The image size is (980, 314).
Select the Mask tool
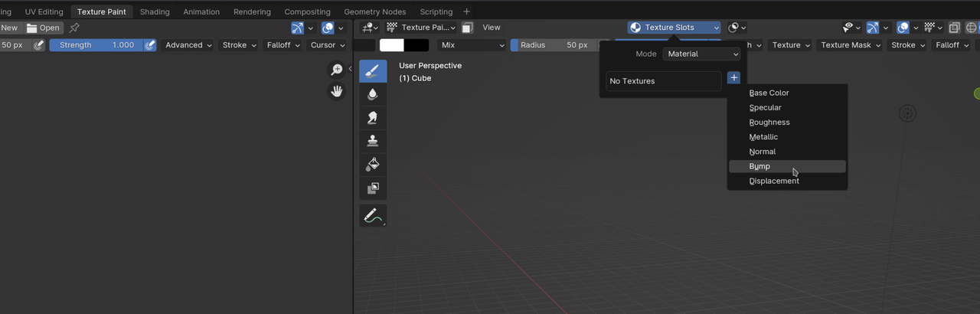pyautogui.click(x=373, y=188)
